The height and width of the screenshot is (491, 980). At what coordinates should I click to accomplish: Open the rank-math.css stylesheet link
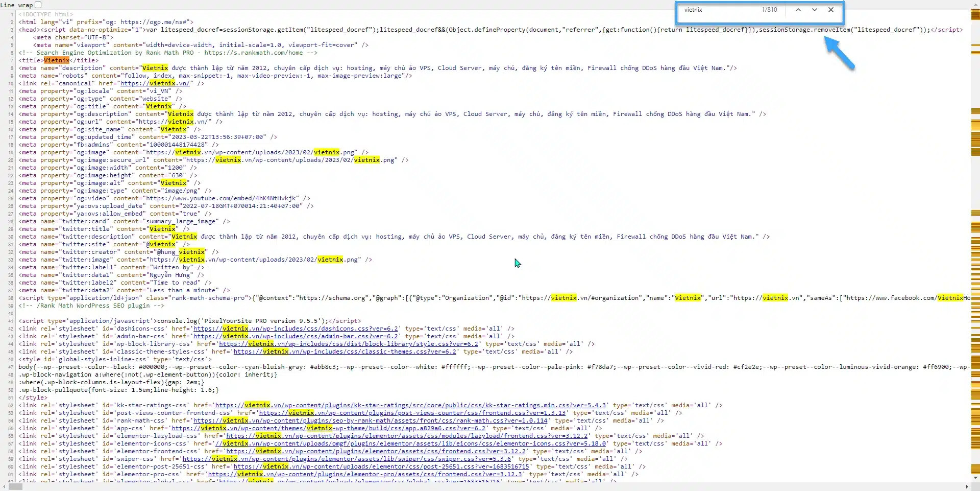point(370,420)
